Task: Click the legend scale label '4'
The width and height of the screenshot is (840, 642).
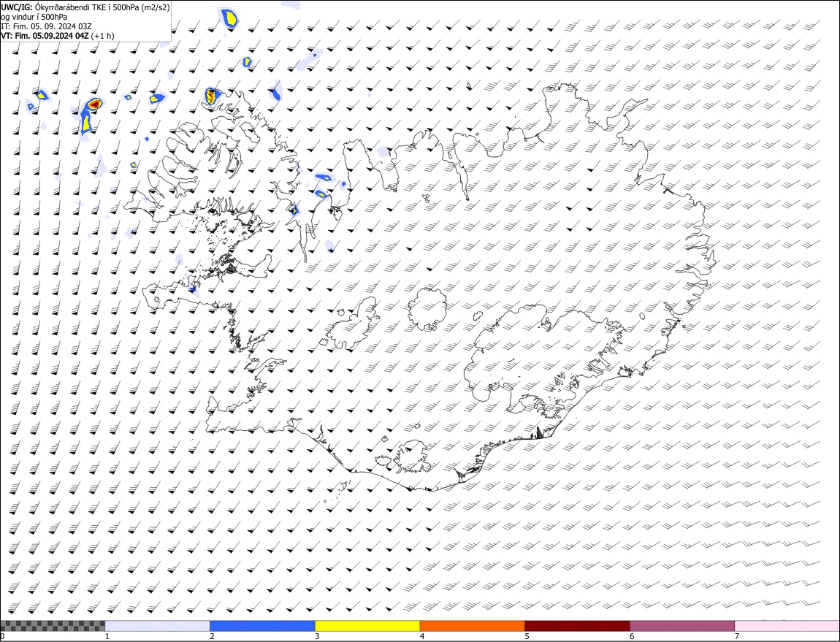Action: (422, 637)
